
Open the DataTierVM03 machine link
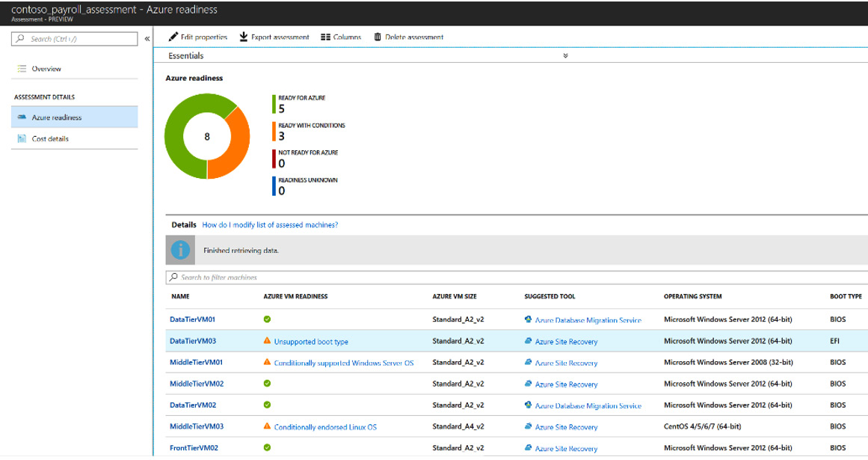[193, 341]
